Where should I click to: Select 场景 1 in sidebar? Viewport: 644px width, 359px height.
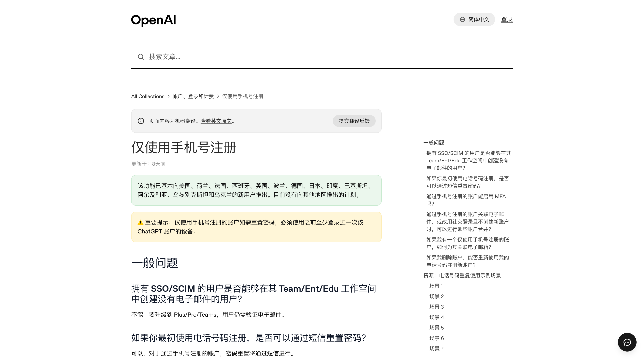pyautogui.click(x=436, y=286)
